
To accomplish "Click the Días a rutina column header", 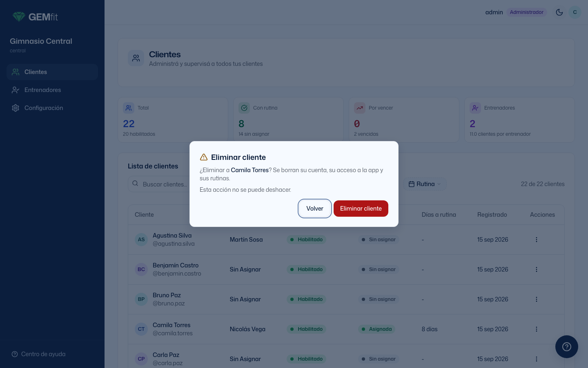I will click(x=439, y=215).
